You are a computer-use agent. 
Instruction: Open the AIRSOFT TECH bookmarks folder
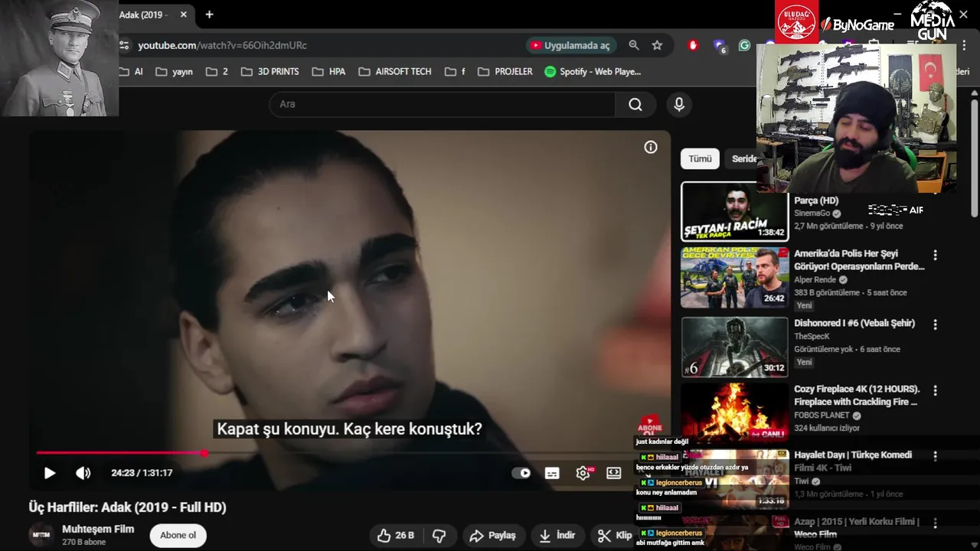click(x=394, y=72)
